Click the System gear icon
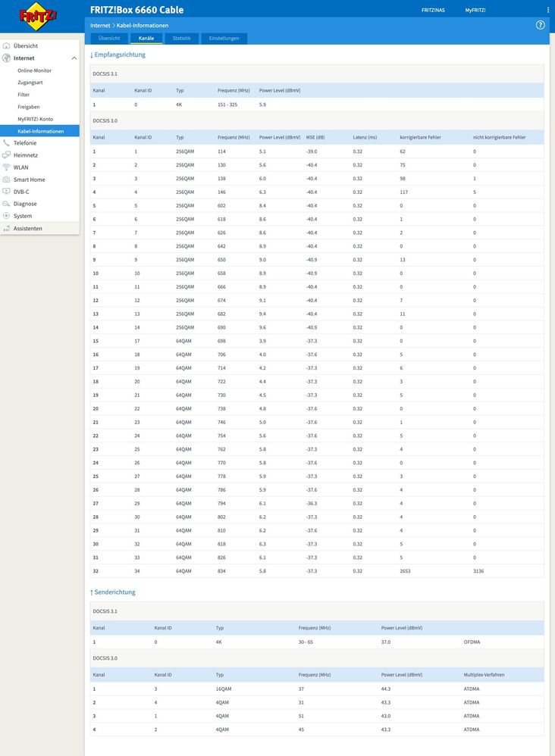Viewport: 555px width, 756px height. (x=6, y=216)
